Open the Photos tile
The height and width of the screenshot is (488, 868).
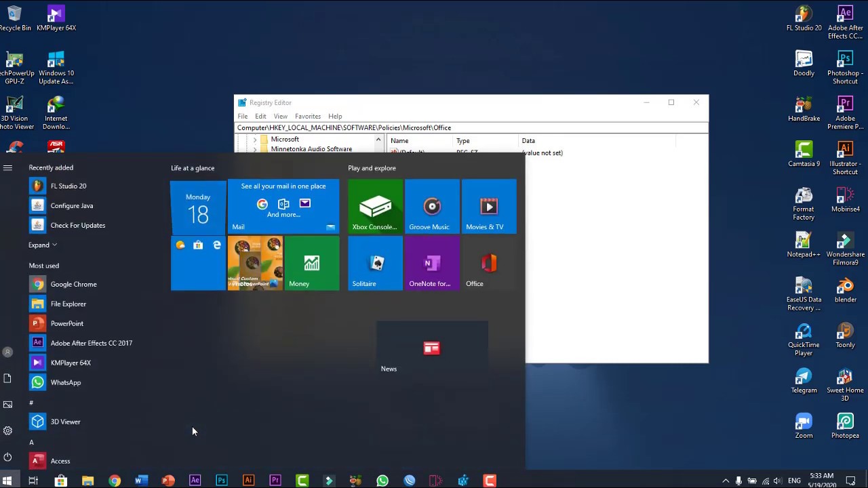(255, 263)
